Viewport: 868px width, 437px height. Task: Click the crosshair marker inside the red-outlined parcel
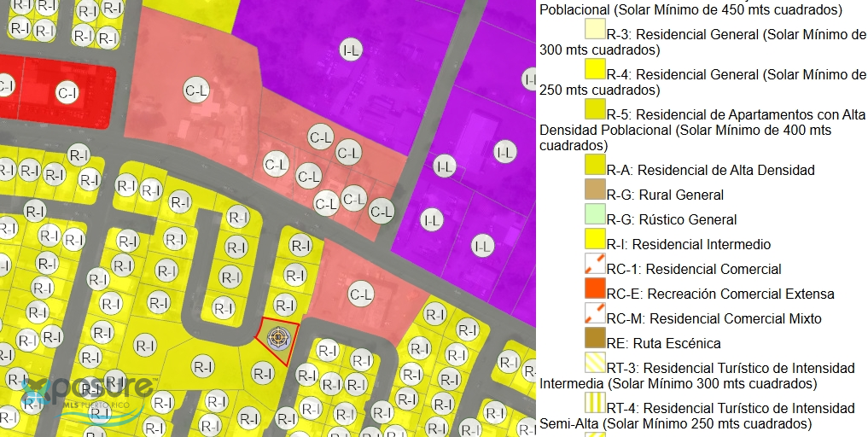(x=277, y=337)
